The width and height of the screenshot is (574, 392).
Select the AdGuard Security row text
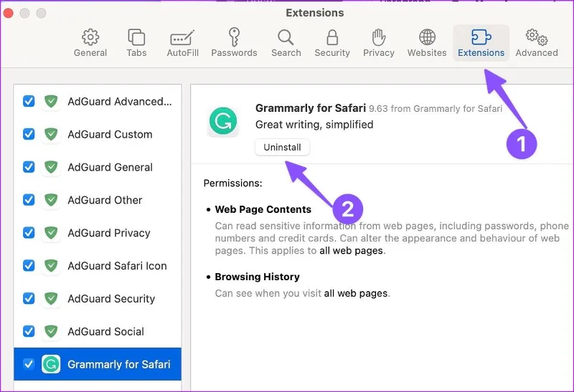point(111,299)
